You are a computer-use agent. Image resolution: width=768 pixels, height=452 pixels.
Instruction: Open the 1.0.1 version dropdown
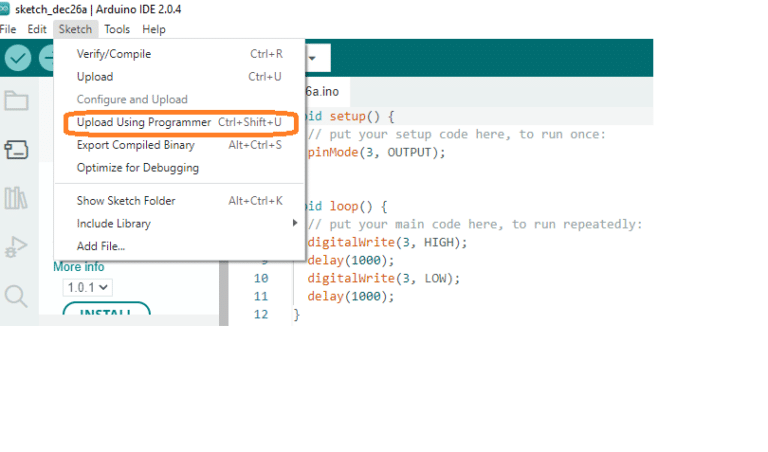88,287
